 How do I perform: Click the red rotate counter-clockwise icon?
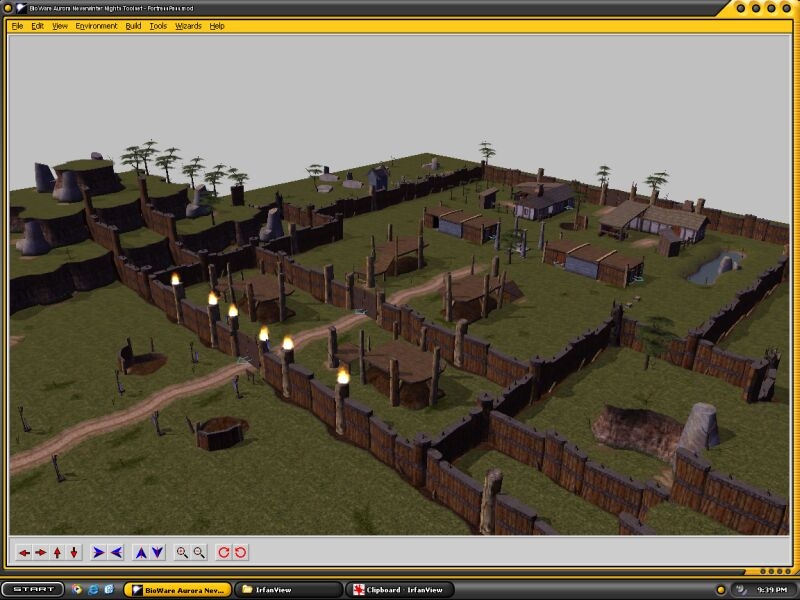pos(241,552)
